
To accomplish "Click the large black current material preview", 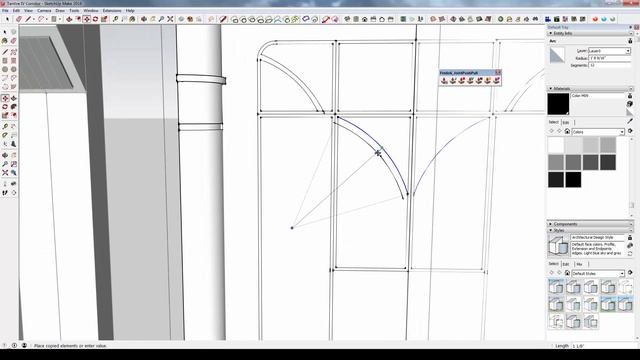I will pos(558,104).
